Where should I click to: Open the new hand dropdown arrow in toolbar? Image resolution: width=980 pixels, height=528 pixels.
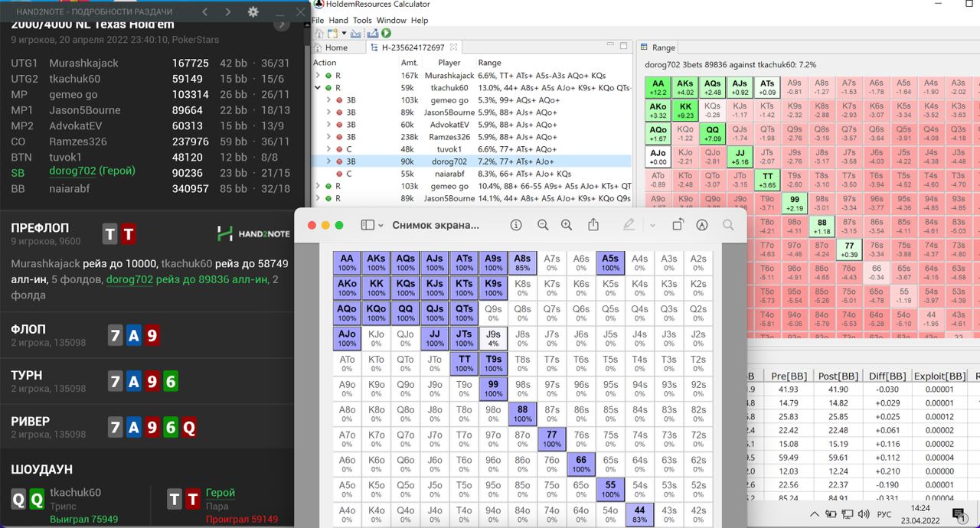coord(342,34)
